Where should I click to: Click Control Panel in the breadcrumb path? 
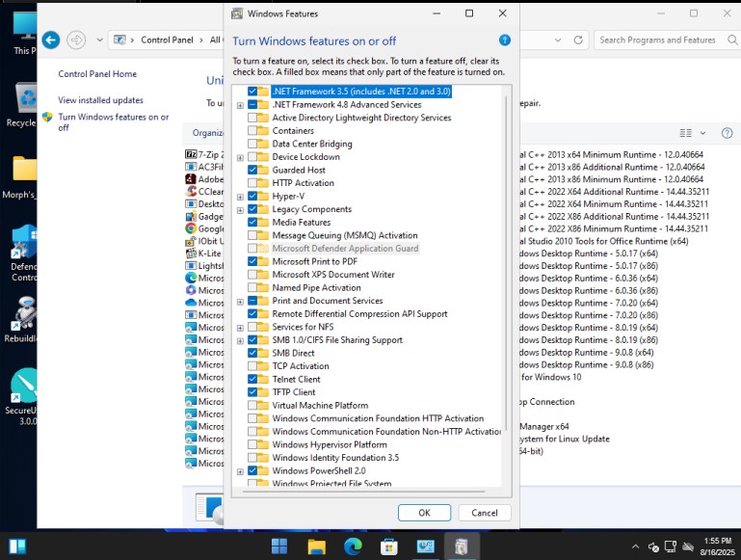tap(167, 40)
